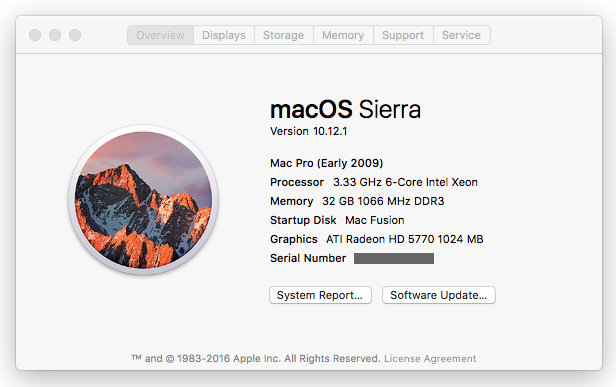Minimize the About This Mac window
Screen dimensions: 616x387
55,35
